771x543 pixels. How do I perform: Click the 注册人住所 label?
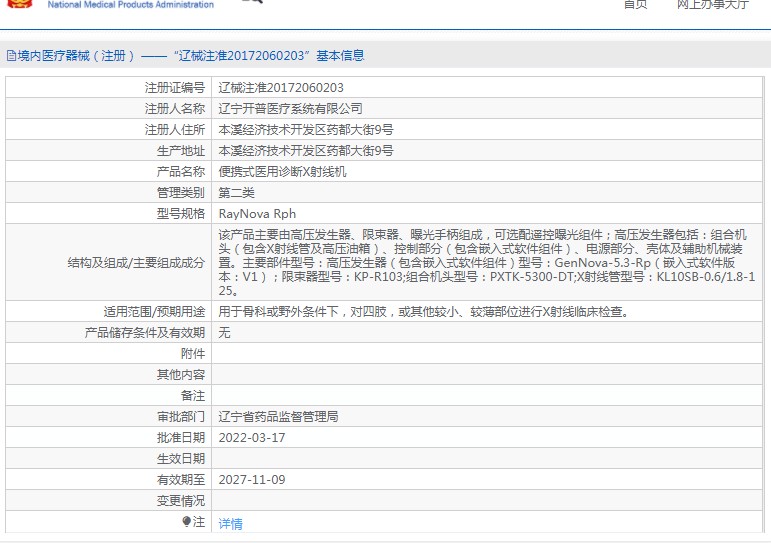click(175, 130)
